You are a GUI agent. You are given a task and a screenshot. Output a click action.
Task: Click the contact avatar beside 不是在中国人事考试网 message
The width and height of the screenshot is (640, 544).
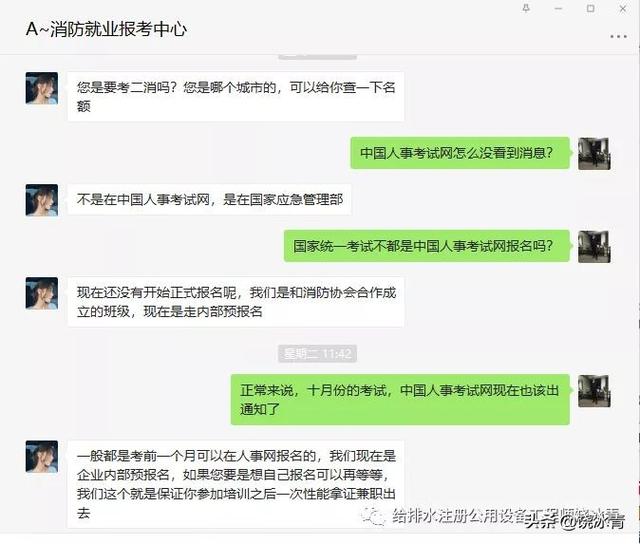pyautogui.click(x=42, y=200)
